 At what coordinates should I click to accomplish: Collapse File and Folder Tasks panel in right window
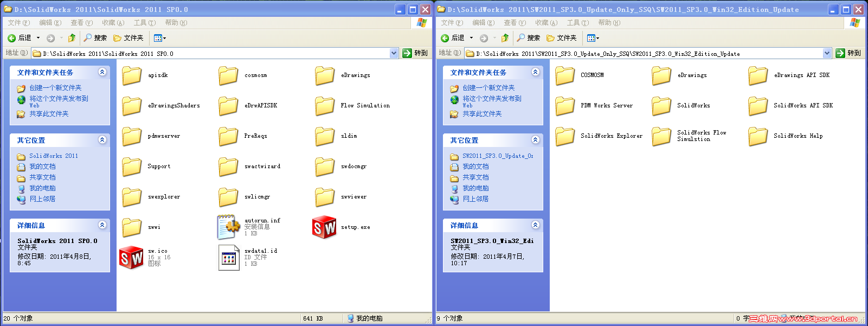coord(535,72)
